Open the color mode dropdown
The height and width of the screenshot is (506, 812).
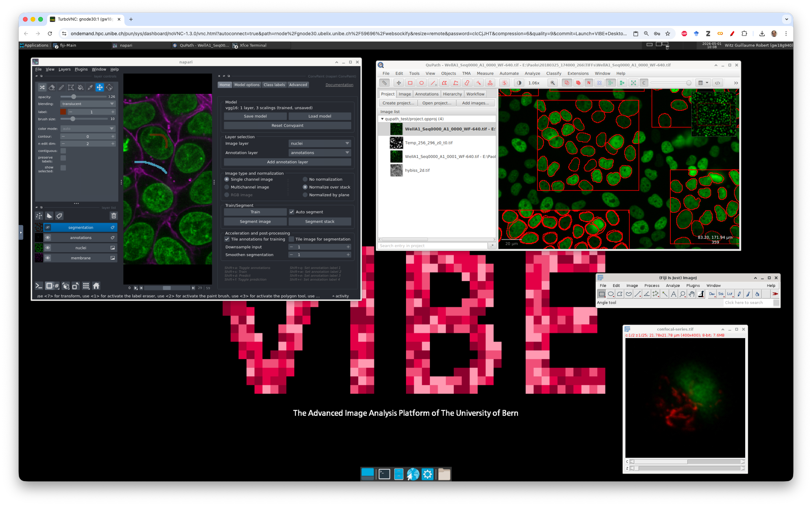pyautogui.click(x=88, y=129)
